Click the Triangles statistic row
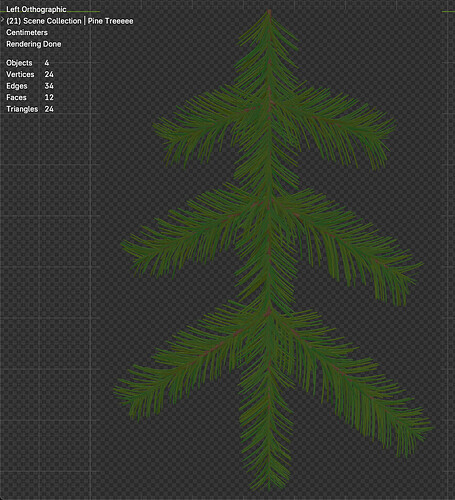455x500 pixels. [x=30, y=109]
